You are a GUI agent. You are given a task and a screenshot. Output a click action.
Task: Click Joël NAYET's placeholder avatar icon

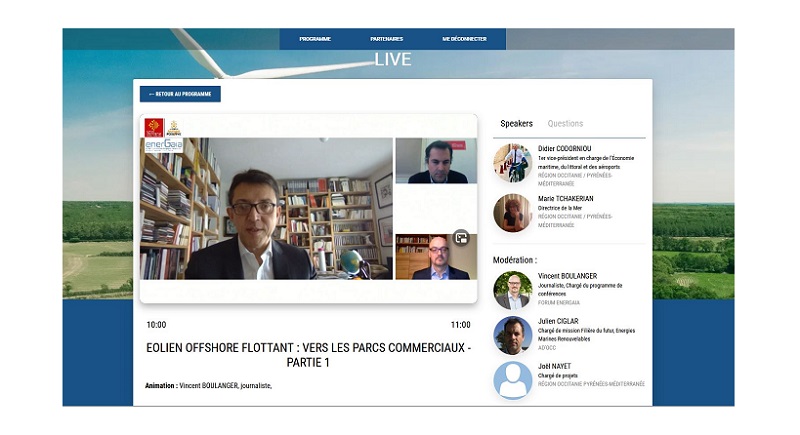click(513, 380)
